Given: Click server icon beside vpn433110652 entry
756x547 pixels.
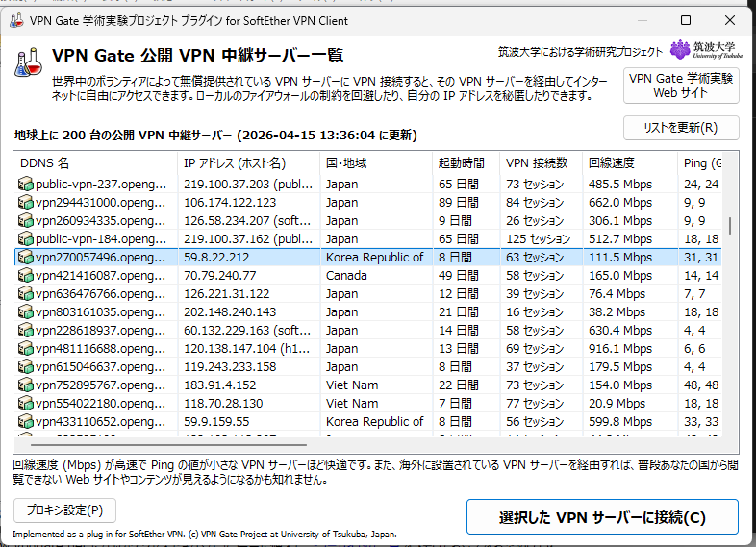Looking at the screenshot, I should pyautogui.click(x=26, y=421).
